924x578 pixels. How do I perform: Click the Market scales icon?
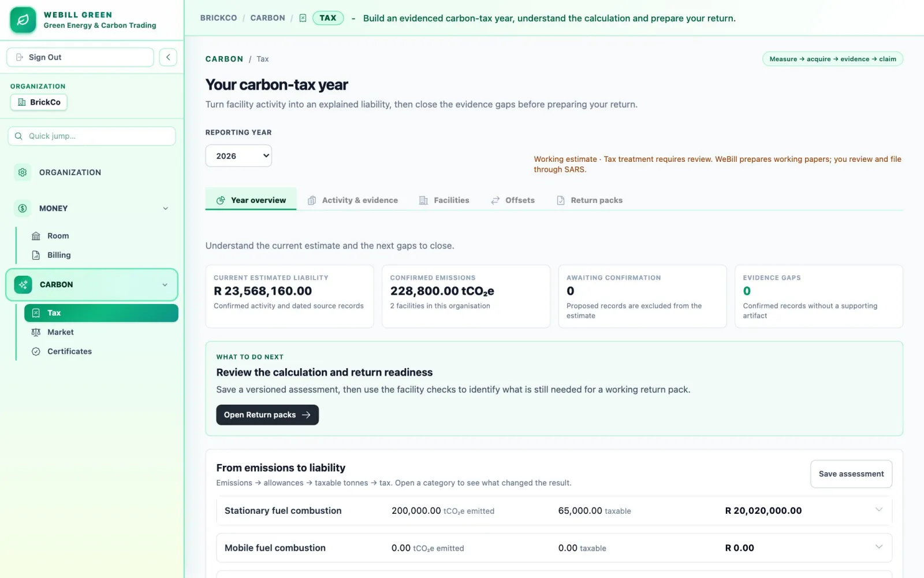(36, 332)
